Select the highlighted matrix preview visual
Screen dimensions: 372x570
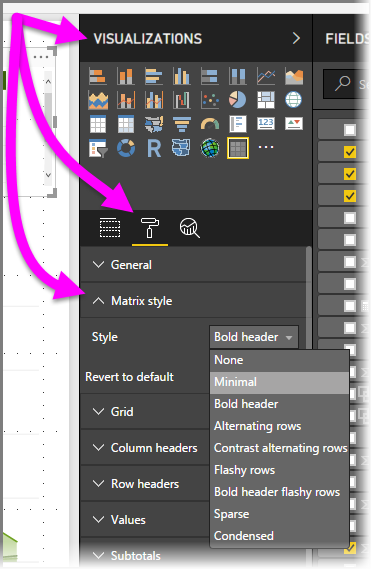tap(238, 148)
